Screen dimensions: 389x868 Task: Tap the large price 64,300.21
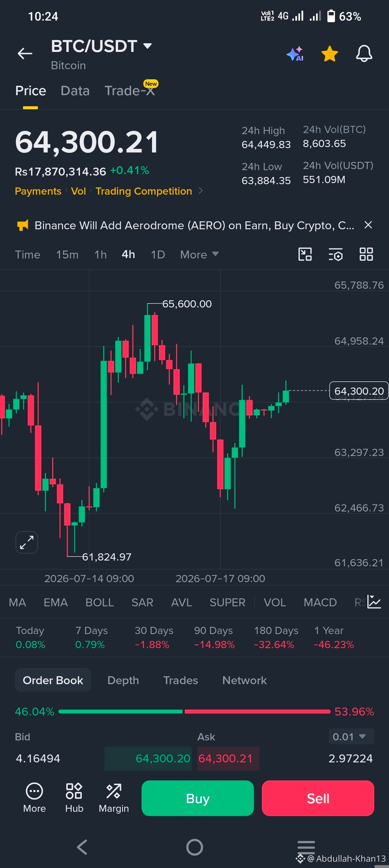pyautogui.click(x=86, y=142)
